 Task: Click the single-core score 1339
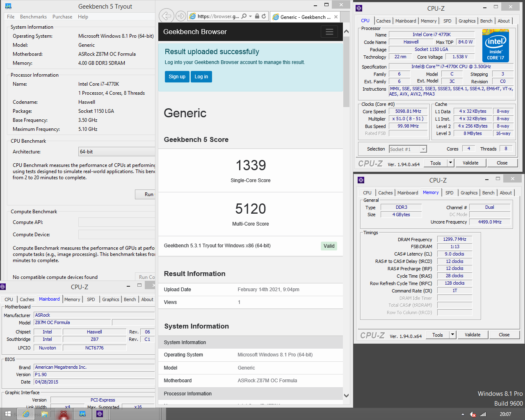coord(251,165)
